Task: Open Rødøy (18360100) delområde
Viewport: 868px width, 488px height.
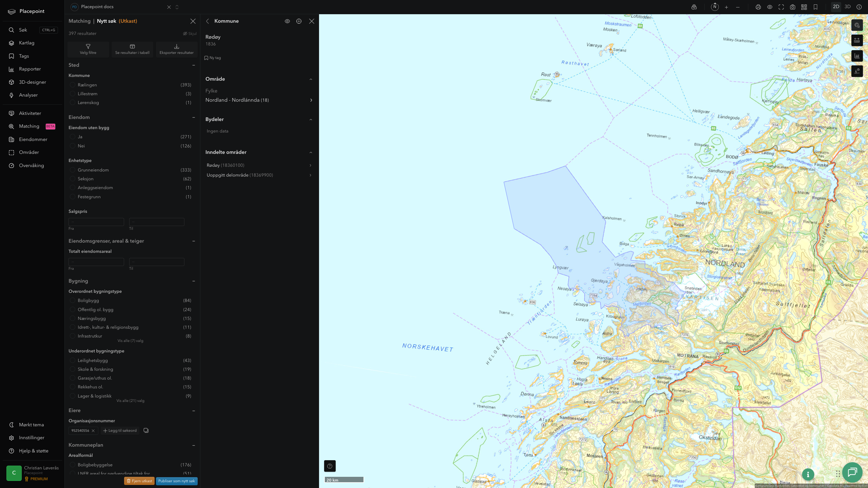Action: click(259, 165)
